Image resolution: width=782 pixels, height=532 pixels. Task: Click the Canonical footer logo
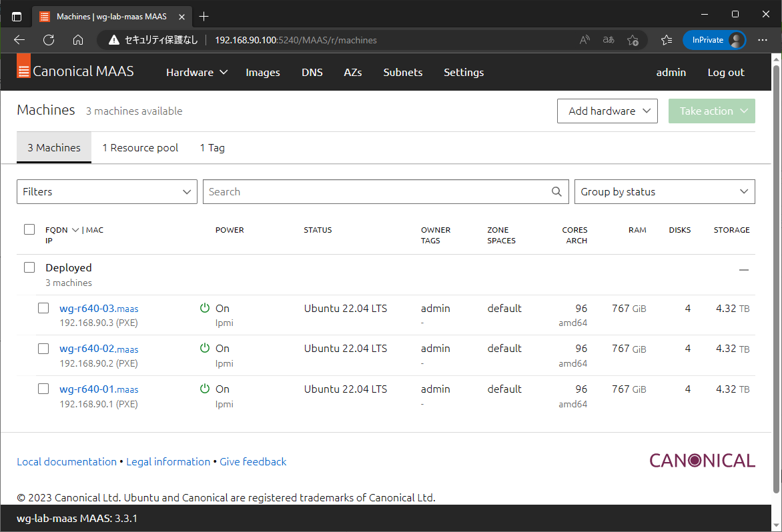pyautogui.click(x=702, y=460)
